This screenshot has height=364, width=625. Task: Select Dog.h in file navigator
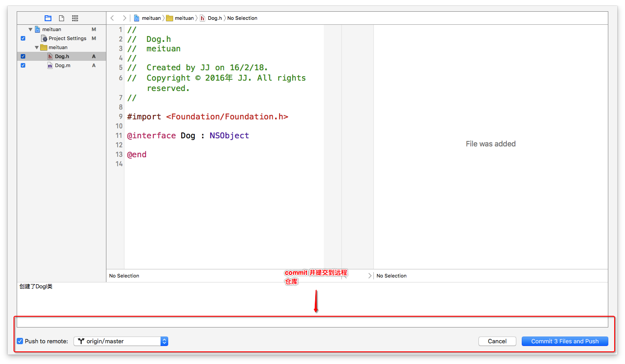coord(62,56)
